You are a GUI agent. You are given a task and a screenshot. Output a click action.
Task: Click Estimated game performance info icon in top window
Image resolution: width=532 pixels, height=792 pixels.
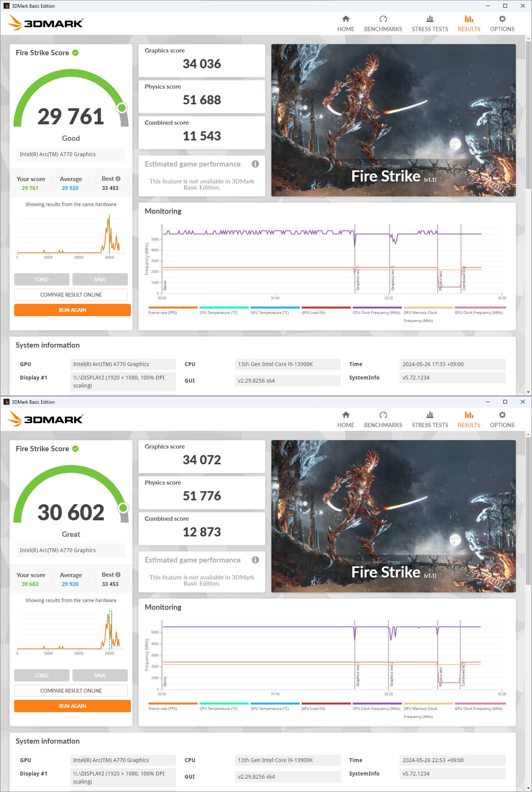coord(255,164)
